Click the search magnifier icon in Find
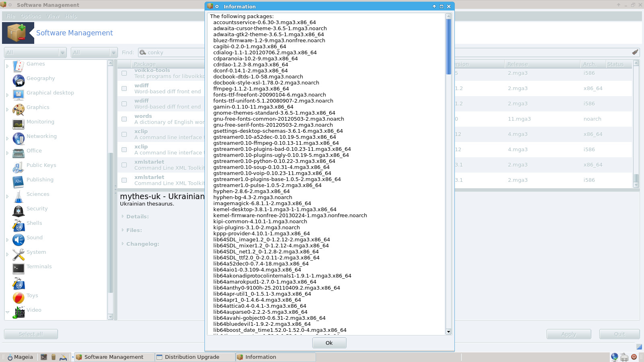This screenshot has width=644, height=362. point(142,52)
